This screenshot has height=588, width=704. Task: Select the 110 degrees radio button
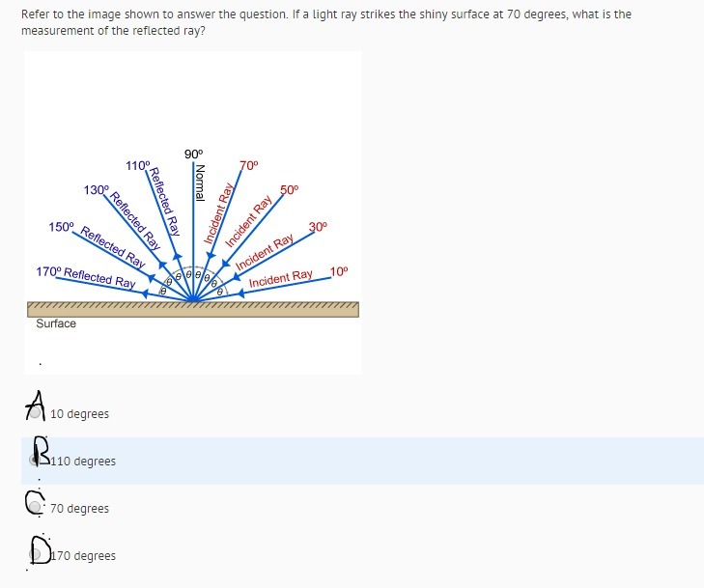click(36, 460)
